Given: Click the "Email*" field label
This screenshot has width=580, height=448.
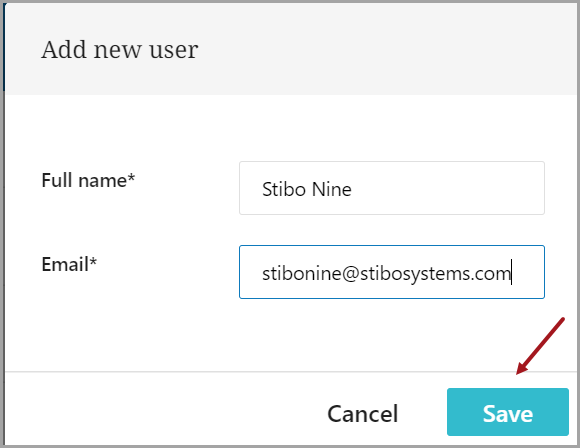Looking at the screenshot, I should point(69,264).
